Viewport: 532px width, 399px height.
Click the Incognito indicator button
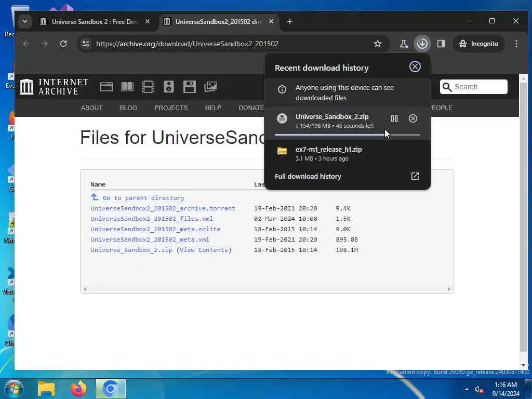point(478,44)
